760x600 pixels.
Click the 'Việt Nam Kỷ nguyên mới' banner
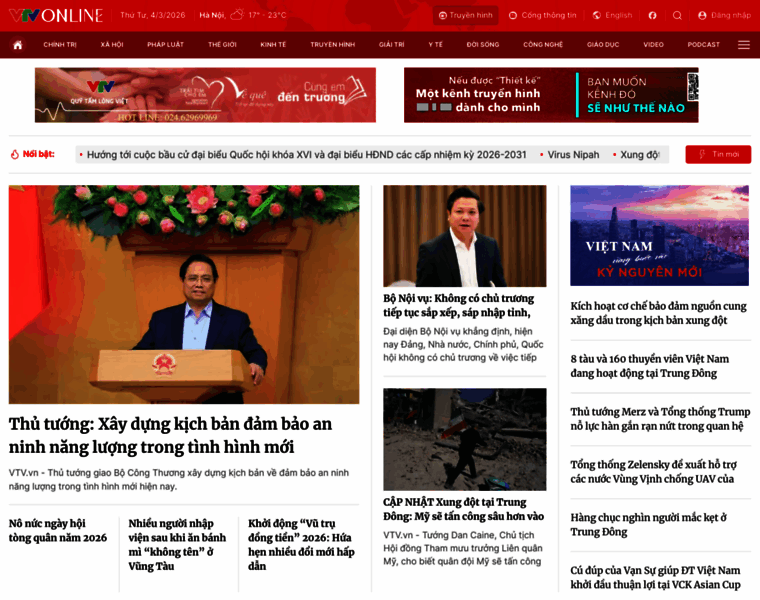659,236
